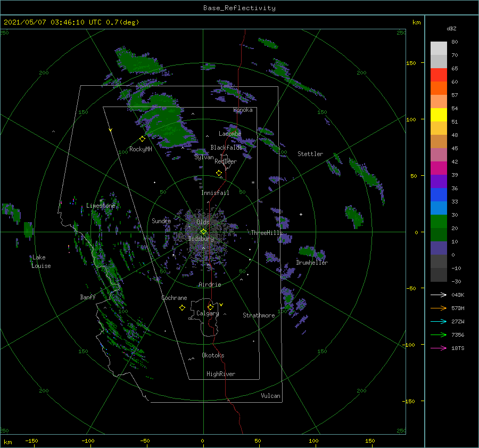Click white asterisk marker east of Innisfail
The image size is (479, 448).
(x=253, y=183)
